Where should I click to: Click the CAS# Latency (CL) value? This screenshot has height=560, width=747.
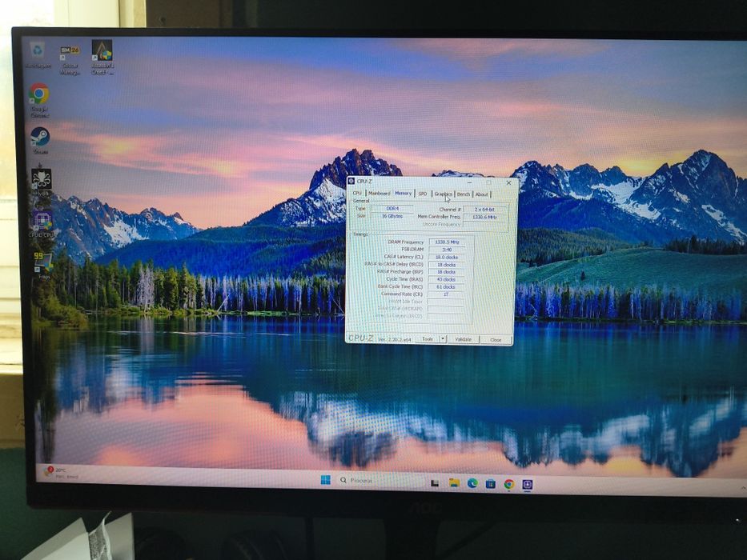point(447,257)
